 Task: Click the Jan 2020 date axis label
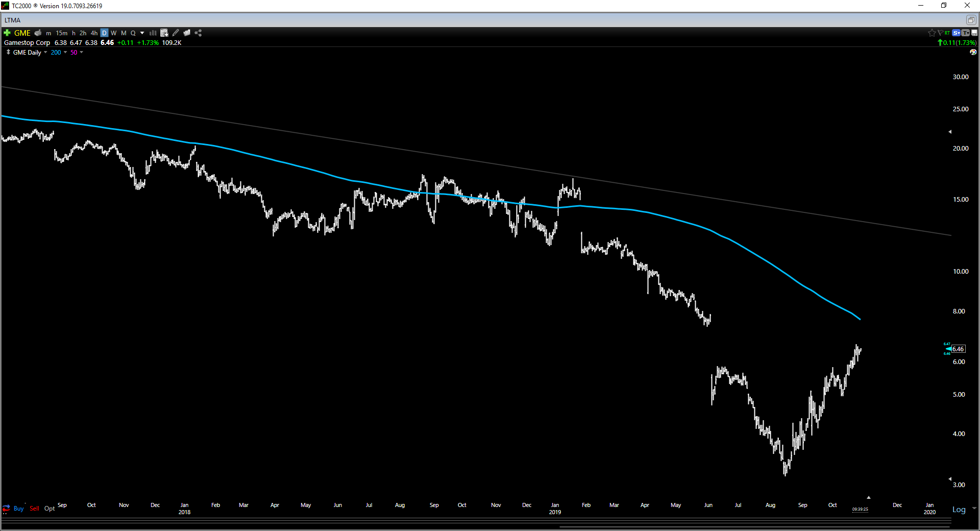pyautogui.click(x=929, y=508)
